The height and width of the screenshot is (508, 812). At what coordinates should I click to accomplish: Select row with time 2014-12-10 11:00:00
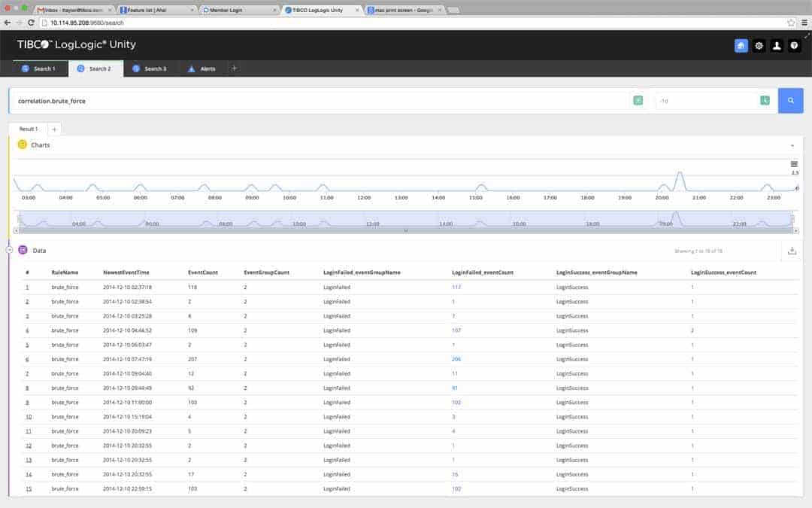coord(409,402)
